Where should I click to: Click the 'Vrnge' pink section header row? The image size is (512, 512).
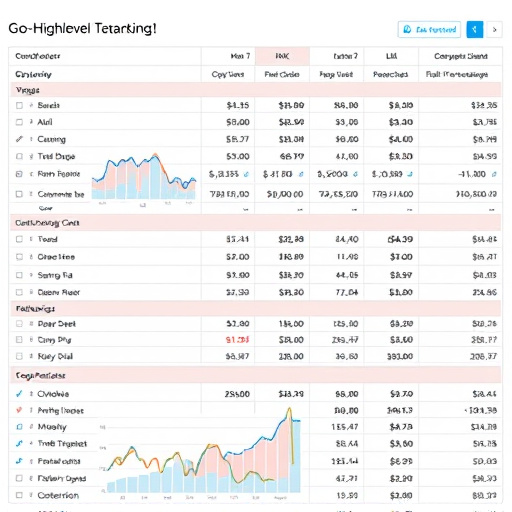(255, 90)
